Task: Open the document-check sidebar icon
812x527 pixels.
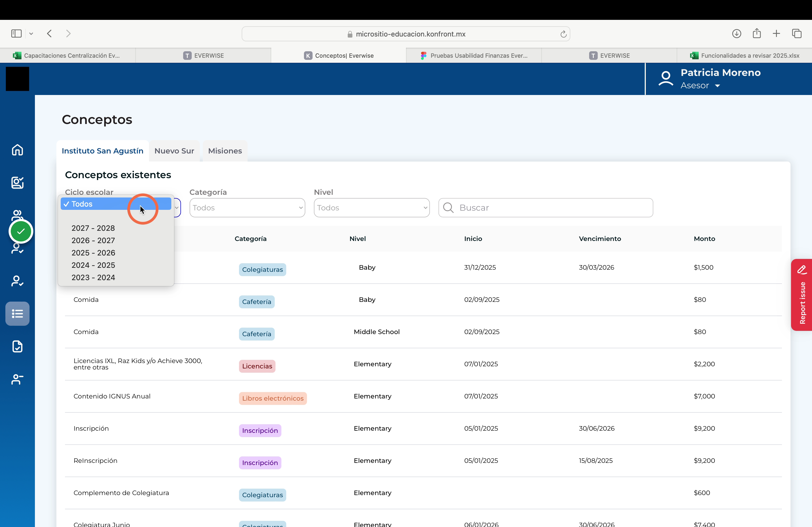Action: (x=17, y=346)
